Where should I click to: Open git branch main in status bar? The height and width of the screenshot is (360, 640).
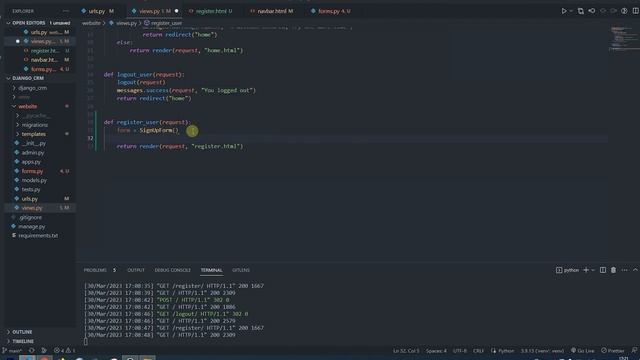(x=12, y=351)
